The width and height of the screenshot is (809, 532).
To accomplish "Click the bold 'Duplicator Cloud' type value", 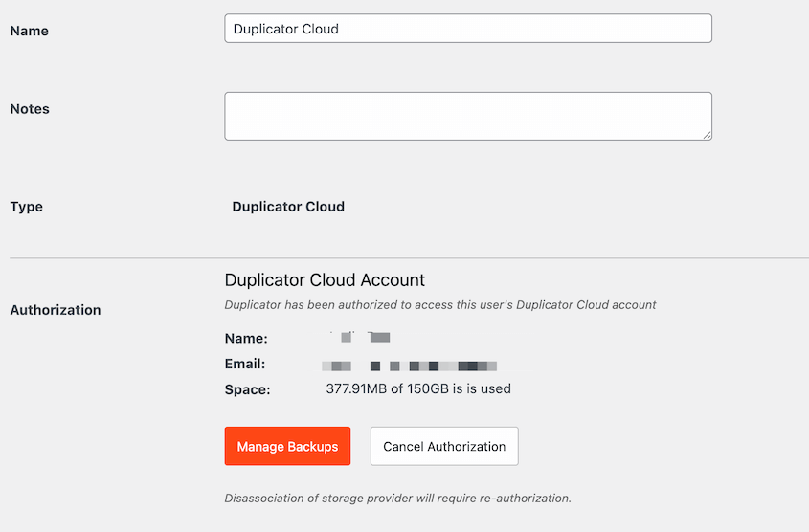I will coord(288,207).
